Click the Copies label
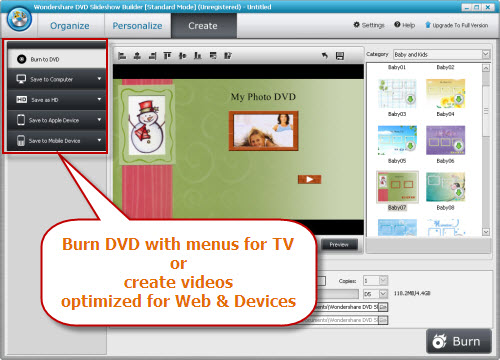The image size is (500, 360). (x=347, y=281)
